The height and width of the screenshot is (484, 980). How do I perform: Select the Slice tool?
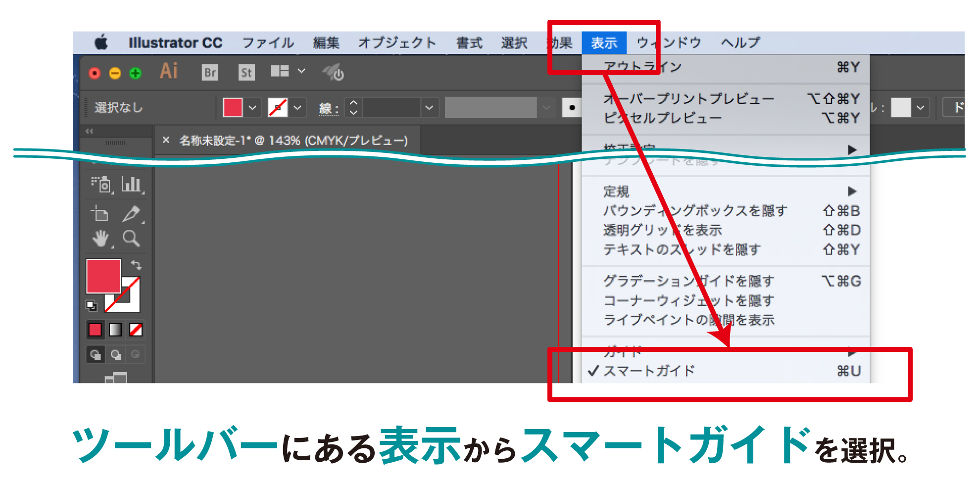tap(131, 214)
